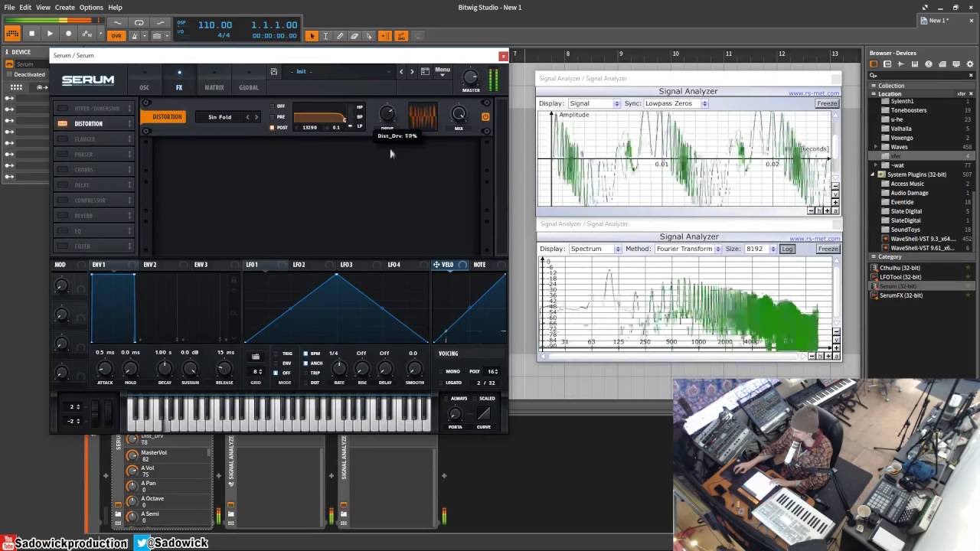This screenshot has width=980, height=551.
Task: Toggle the automation write icon
Action: pyautogui.click(x=87, y=34)
